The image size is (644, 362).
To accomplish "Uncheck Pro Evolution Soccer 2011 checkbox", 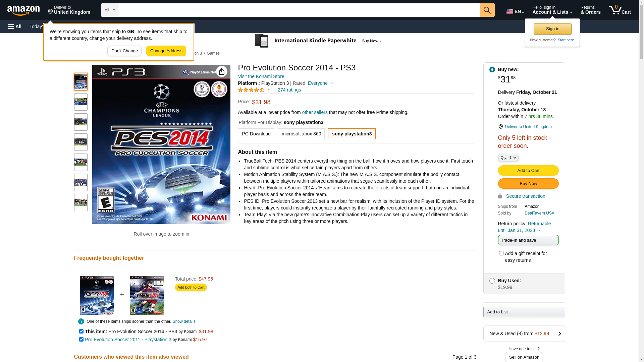I will (x=81, y=340).
